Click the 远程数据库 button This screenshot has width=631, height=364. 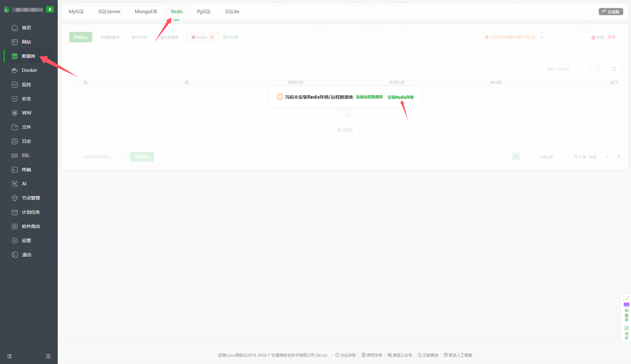click(x=110, y=37)
